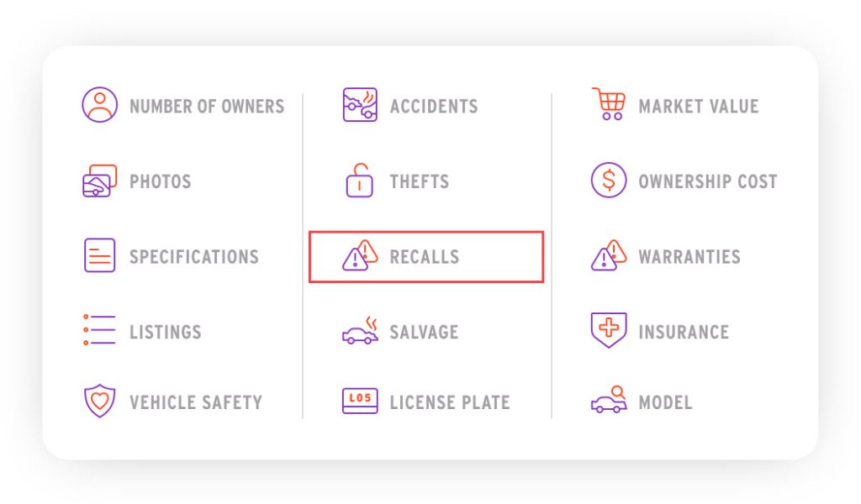Choose the Market Value label
This screenshot has width=861, height=504.
click(x=699, y=106)
